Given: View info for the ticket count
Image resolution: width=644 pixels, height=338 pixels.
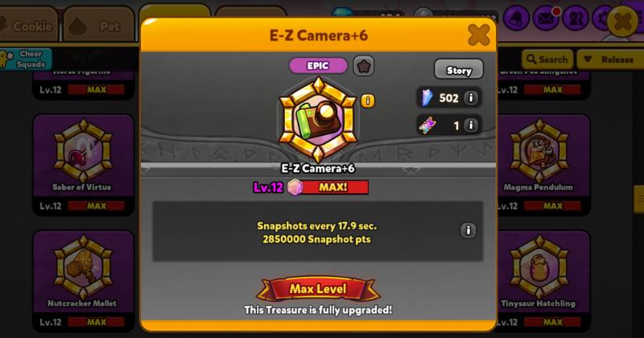Looking at the screenshot, I should 471,125.
